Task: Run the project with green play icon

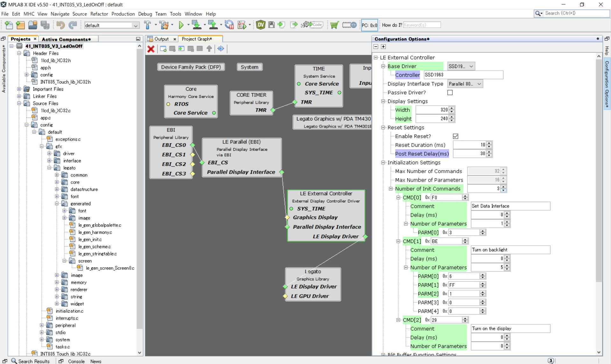Action: pyautogui.click(x=181, y=25)
